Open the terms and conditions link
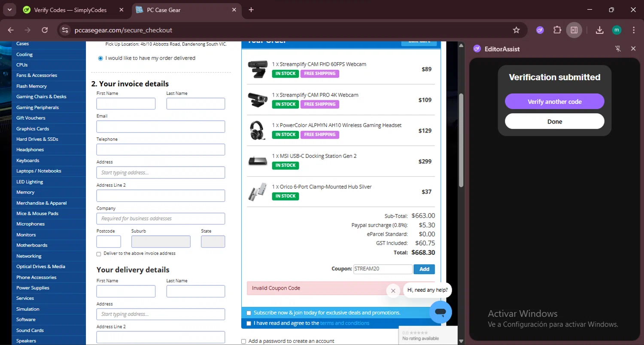Viewport: 644px width, 345px height. pyautogui.click(x=345, y=323)
